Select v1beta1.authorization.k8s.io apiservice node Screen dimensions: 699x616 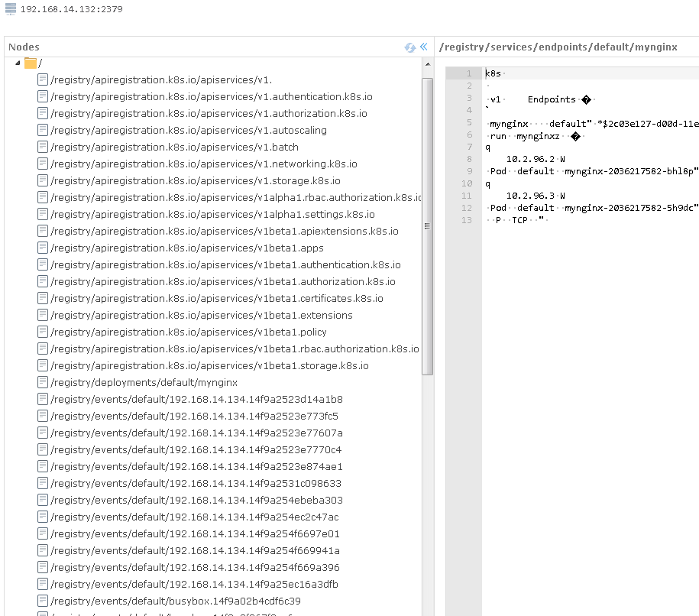click(x=223, y=281)
